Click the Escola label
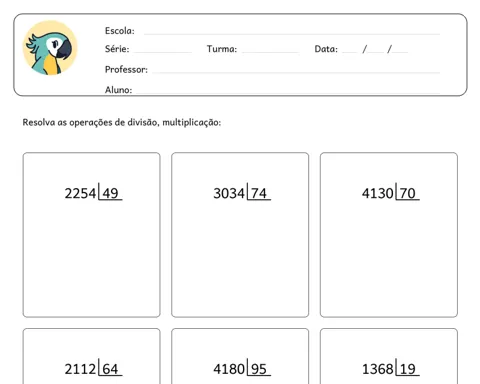 (x=120, y=31)
